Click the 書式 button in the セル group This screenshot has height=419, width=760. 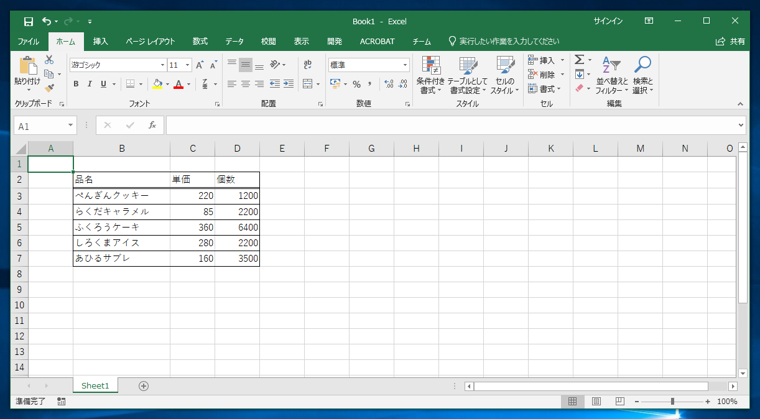[544, 89]
